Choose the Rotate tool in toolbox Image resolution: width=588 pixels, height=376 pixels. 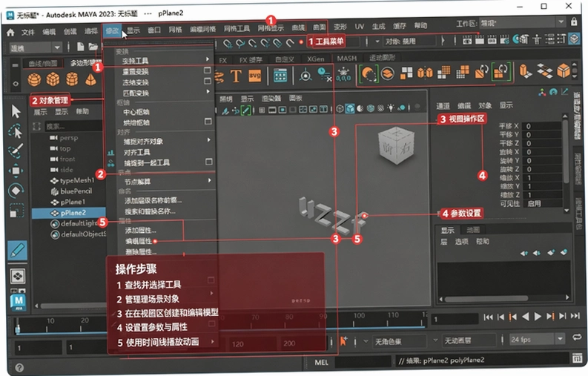(x=16, y=191)
